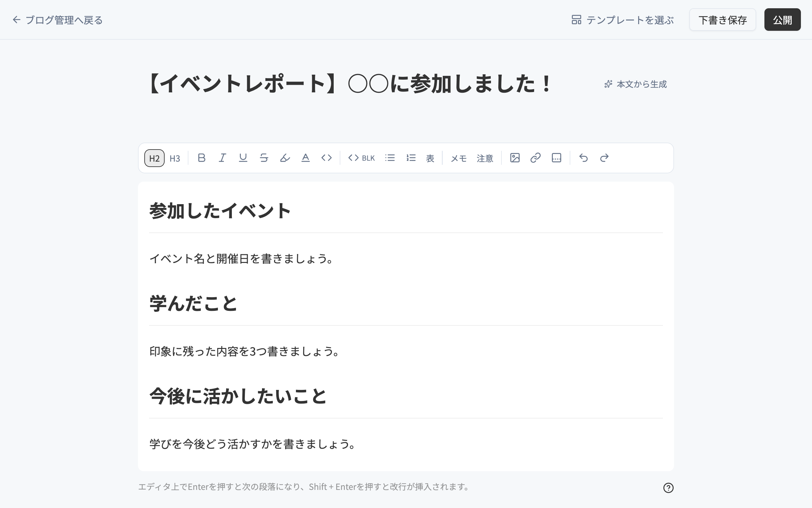
Task: Undo the last edit
Action: (x=584, y=158)
